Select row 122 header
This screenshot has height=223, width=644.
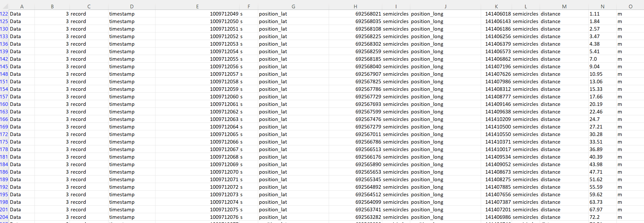(4, 14)
